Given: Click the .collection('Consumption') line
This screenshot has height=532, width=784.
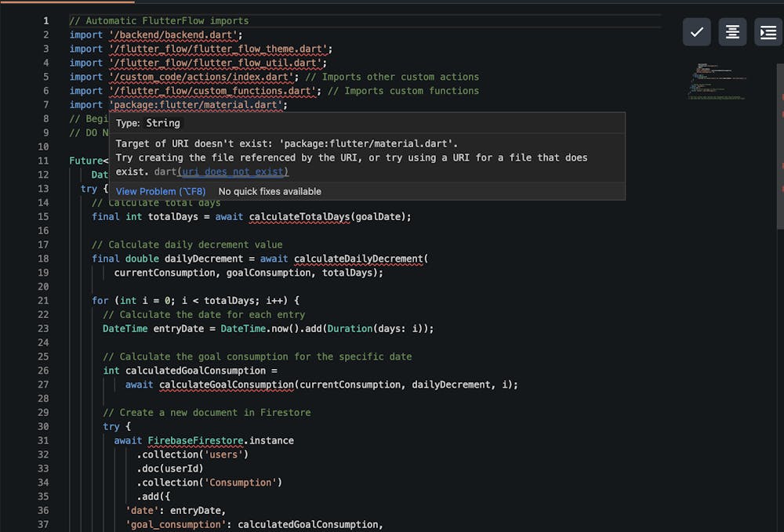Looking at the screenshot, I should point(209,483).
